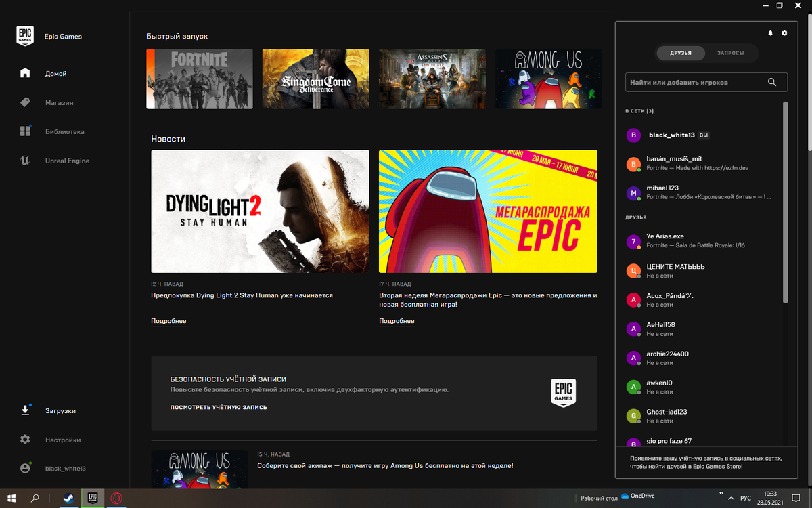The image size is (812, 508).
Task: Open Downloads (Загрузки)
Action: (61, 410)
